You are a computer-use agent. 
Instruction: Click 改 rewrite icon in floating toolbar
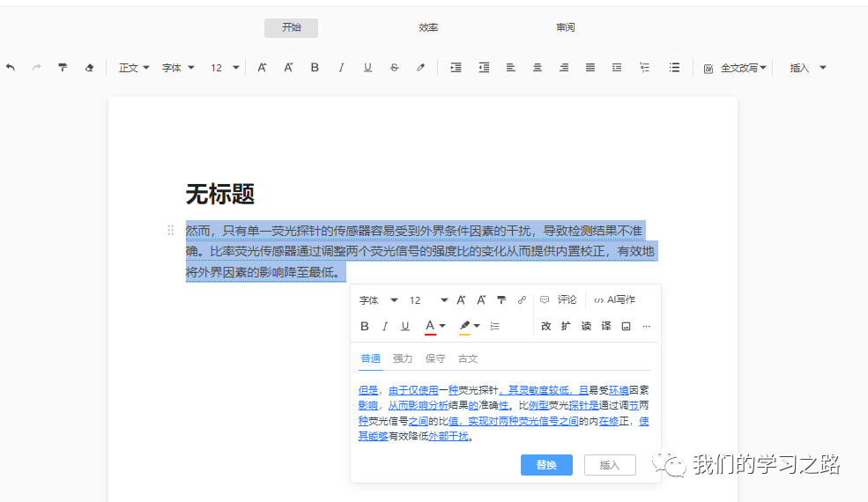pyautogui.click(x=545, y=326)
